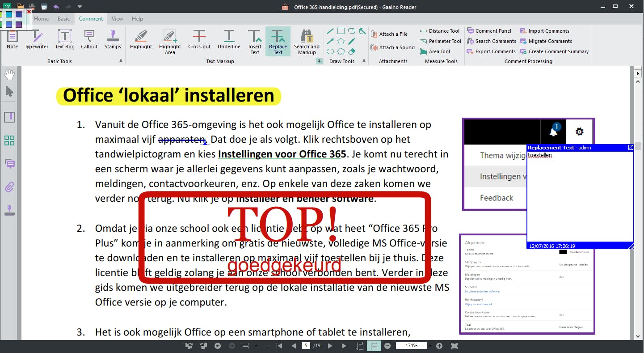Expand the Basic Tools group options
Viewport: 644px width, 353px height.
pyautogui.click(x=121, y=61)
